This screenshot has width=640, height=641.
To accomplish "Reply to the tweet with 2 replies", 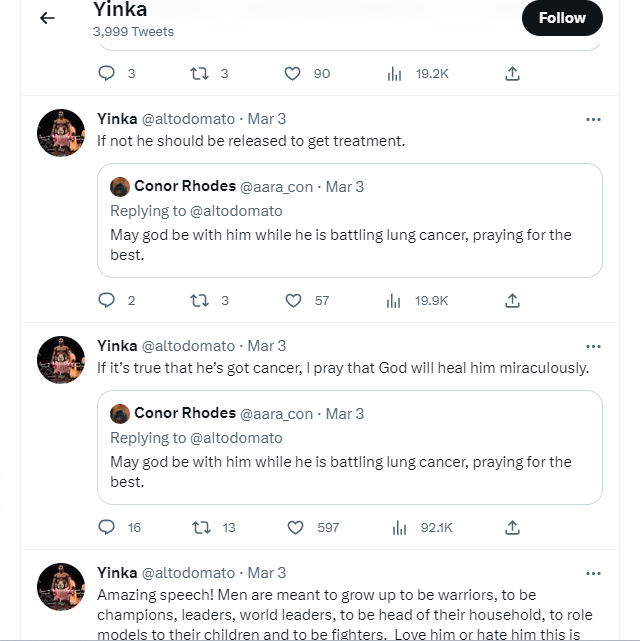I will click(x=108, y=300).
